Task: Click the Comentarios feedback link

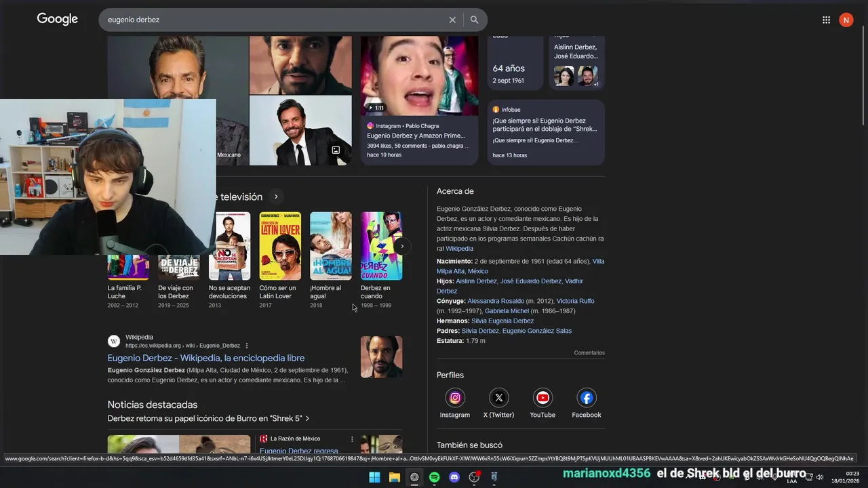Action: pos(589,353)
